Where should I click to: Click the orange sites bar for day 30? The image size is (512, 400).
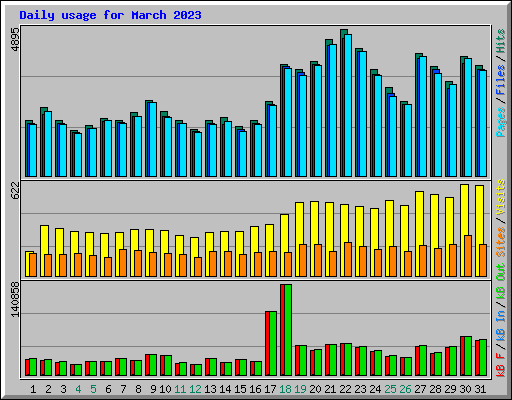(x=468, y=256)
